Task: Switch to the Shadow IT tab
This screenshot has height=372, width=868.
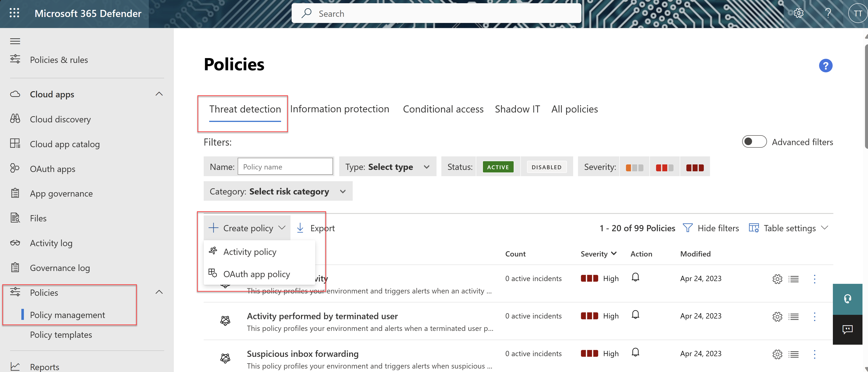Action: [518, 108]
